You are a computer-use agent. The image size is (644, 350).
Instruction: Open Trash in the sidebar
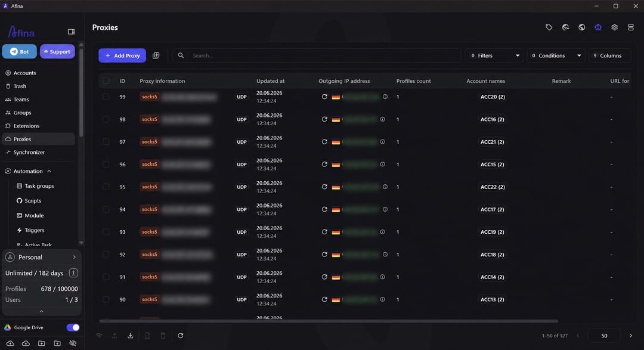pyautogui.click(x=38, y=86)
